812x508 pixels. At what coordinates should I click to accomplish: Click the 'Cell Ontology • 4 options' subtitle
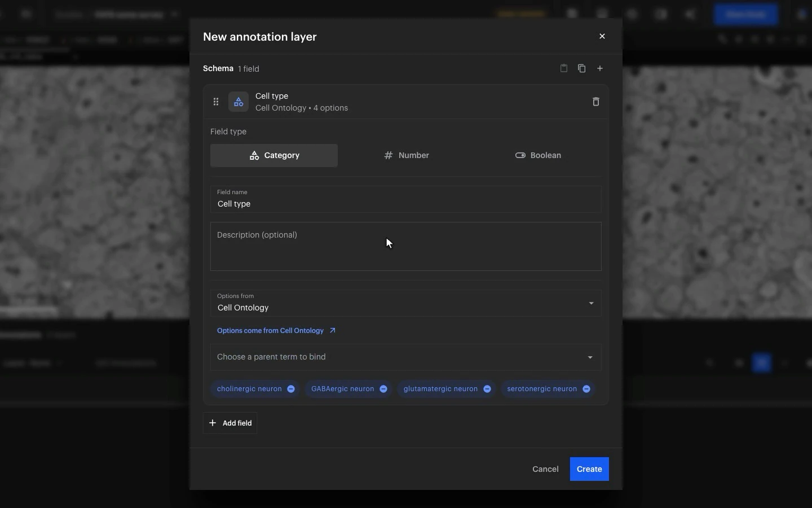click(x=302, y=108)
